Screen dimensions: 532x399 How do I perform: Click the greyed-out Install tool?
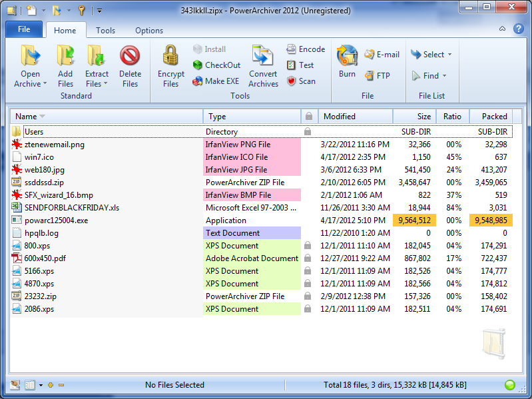point(209,49)
